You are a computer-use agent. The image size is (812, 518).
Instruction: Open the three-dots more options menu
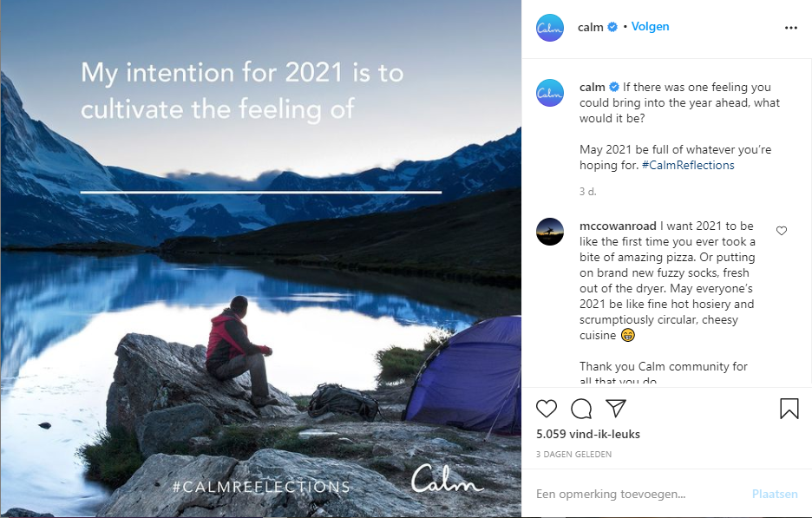[790, 28]
